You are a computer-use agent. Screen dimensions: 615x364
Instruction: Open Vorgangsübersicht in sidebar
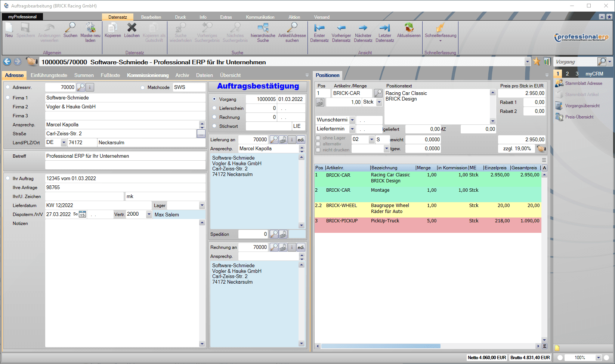coord(582,106)
